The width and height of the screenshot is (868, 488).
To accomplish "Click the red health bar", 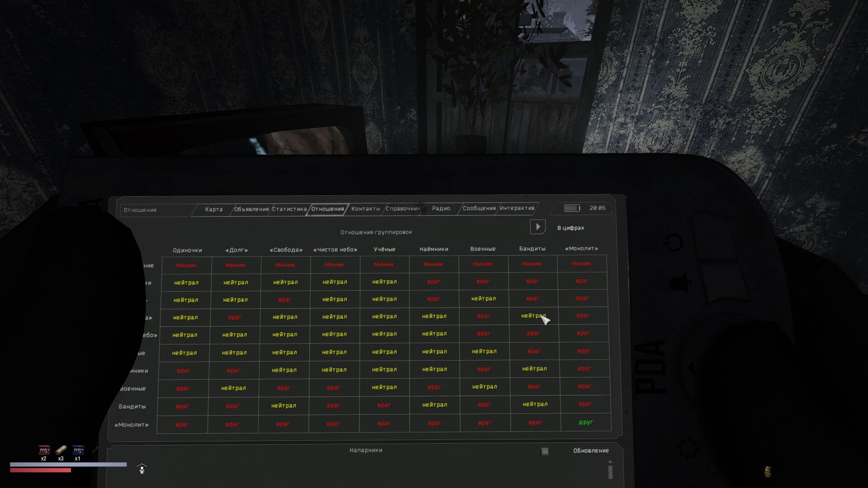I will point(41,470).
